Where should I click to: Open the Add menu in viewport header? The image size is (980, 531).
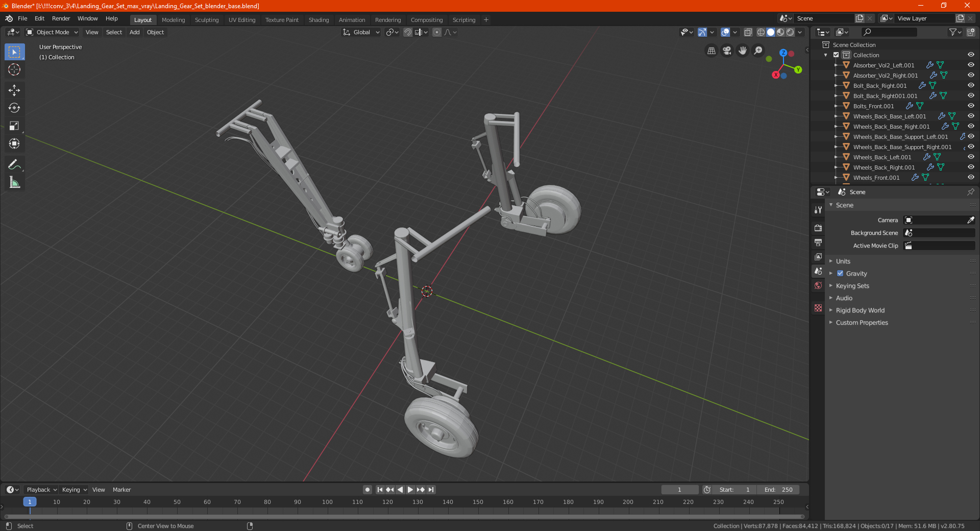click(134, 32)
